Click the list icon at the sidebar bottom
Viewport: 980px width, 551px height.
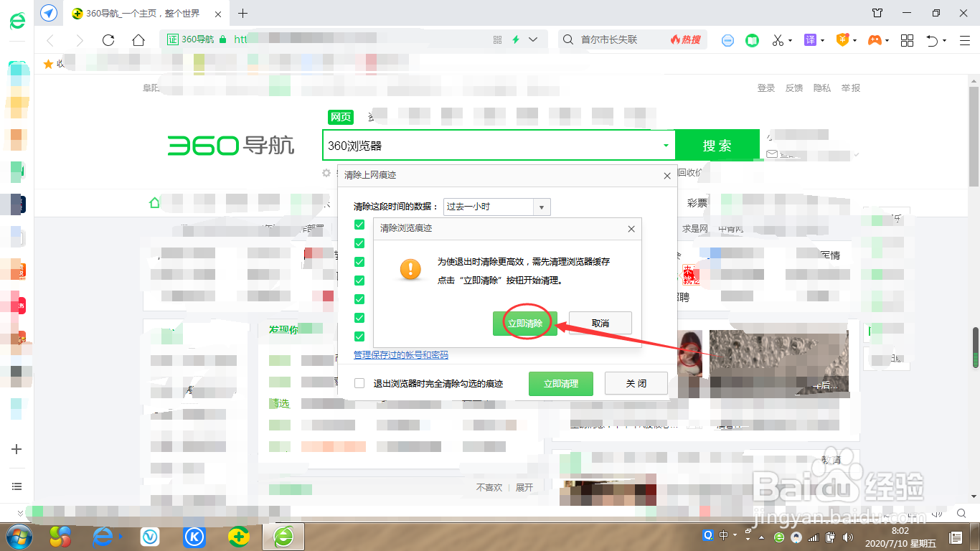pyautogui.click(x=17, y=486)
